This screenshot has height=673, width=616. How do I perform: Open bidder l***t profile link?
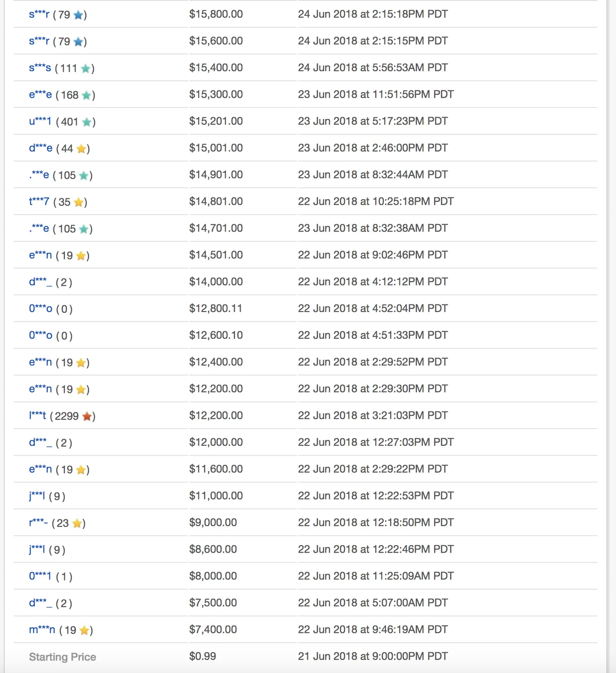pyautogui.click(x=38, y=415)
